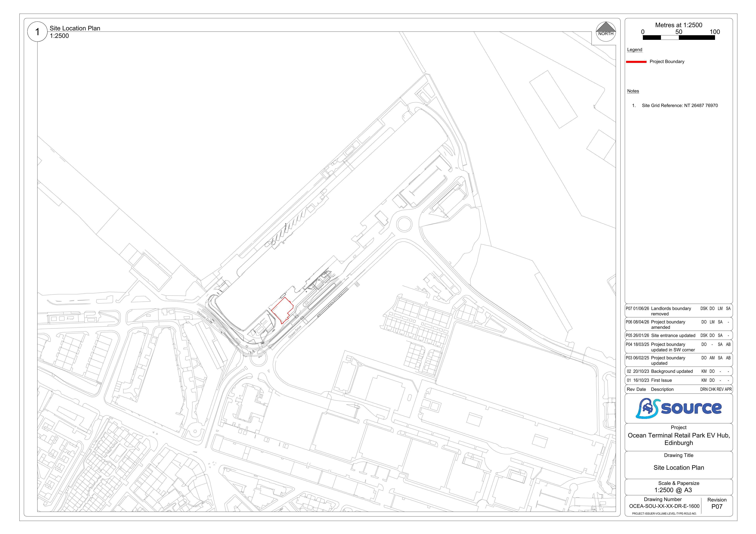The width and height of the screenshot is (756, 534).
Task: Click the Notes heading
Action: [x=633, y=91]
